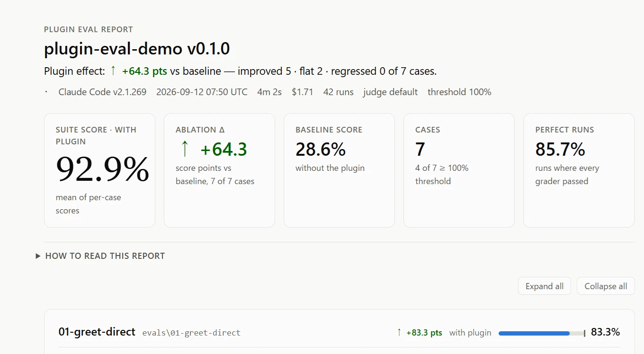Expand the How to Read This Report section

(x=100, y=256)
